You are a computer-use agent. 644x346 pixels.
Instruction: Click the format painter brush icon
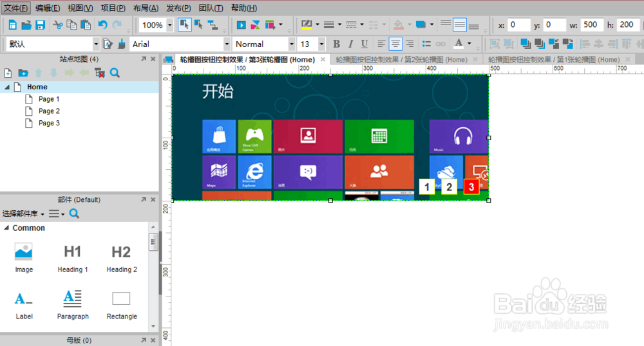pos(122,44)
